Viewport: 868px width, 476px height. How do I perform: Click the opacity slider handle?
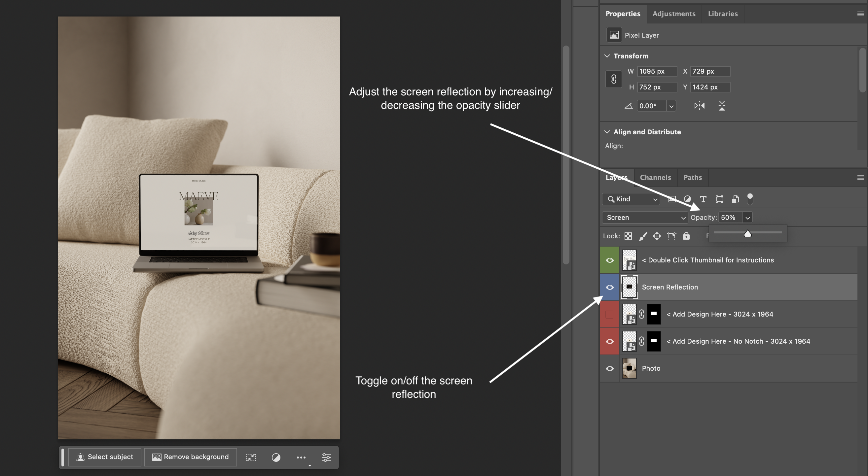pos(747,233)
